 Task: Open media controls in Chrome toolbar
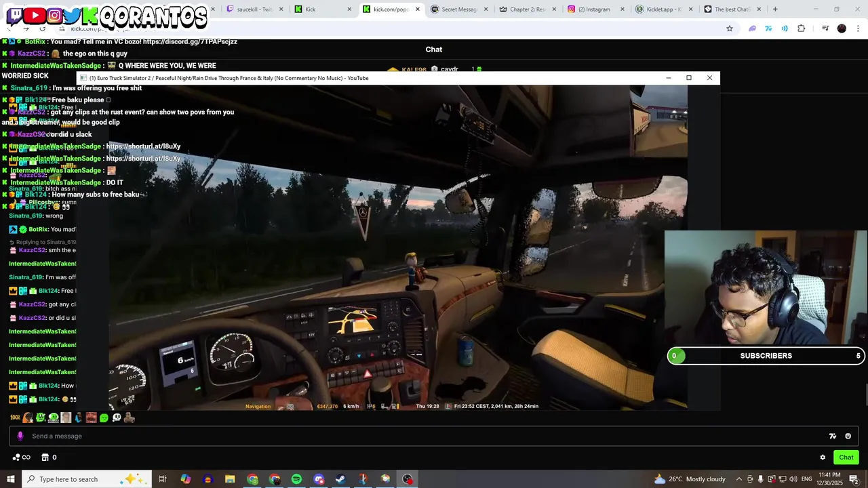tap(825, 28)
